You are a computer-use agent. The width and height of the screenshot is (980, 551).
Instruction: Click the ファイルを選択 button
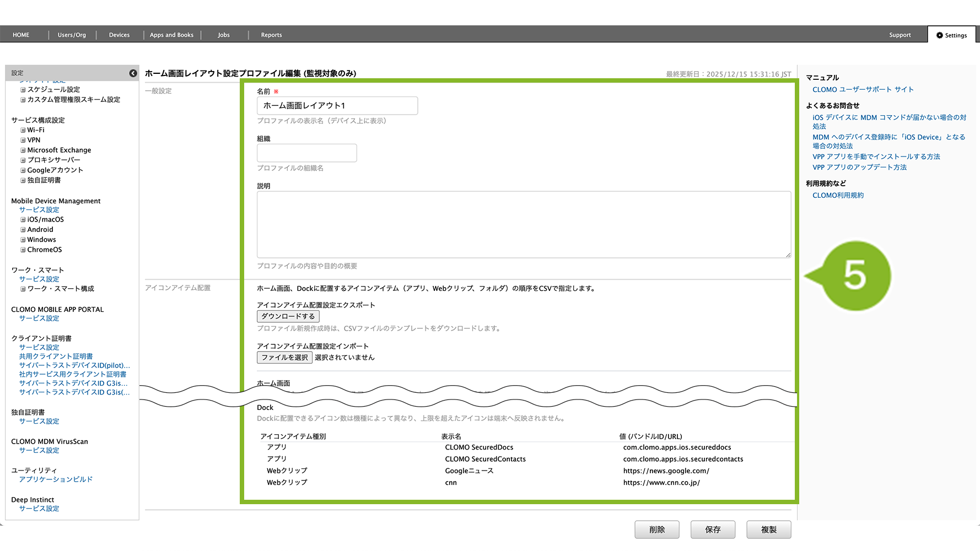point(284,358)
